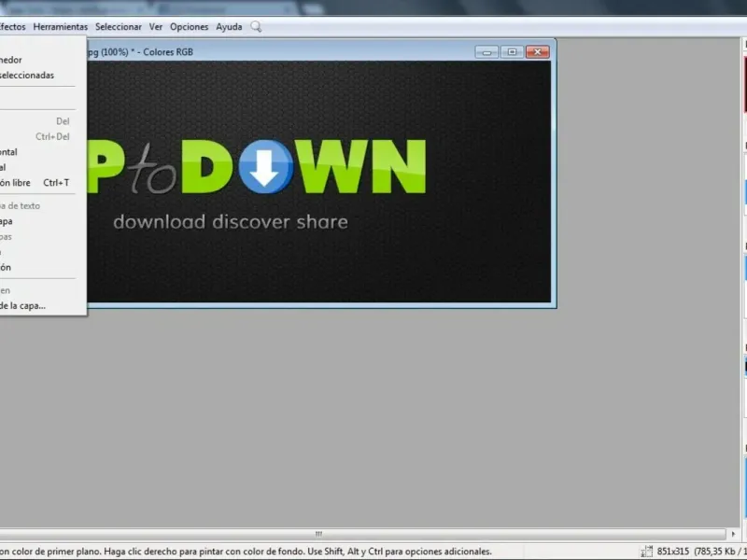Open the Ayuda menu

(229, 27)
